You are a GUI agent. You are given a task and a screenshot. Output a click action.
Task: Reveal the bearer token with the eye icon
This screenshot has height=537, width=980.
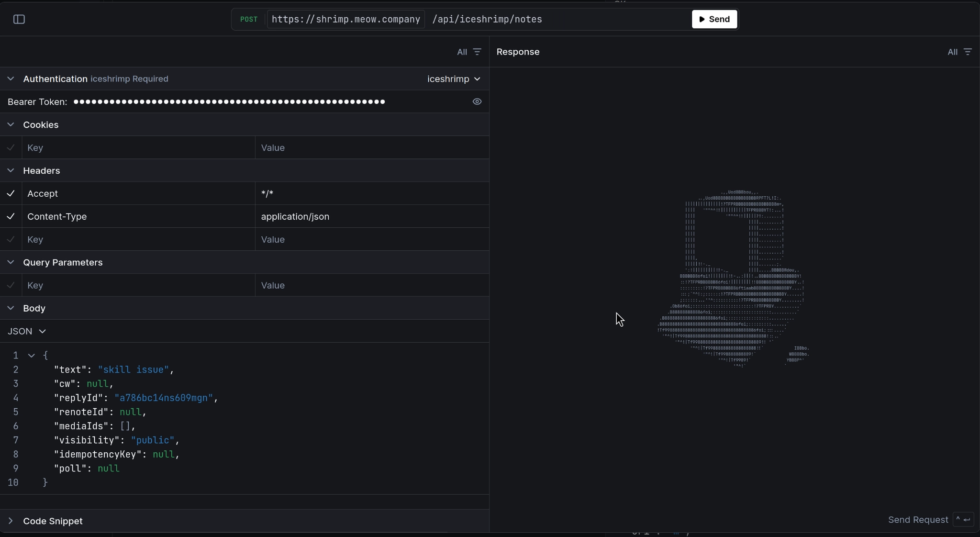pos(477,101)
